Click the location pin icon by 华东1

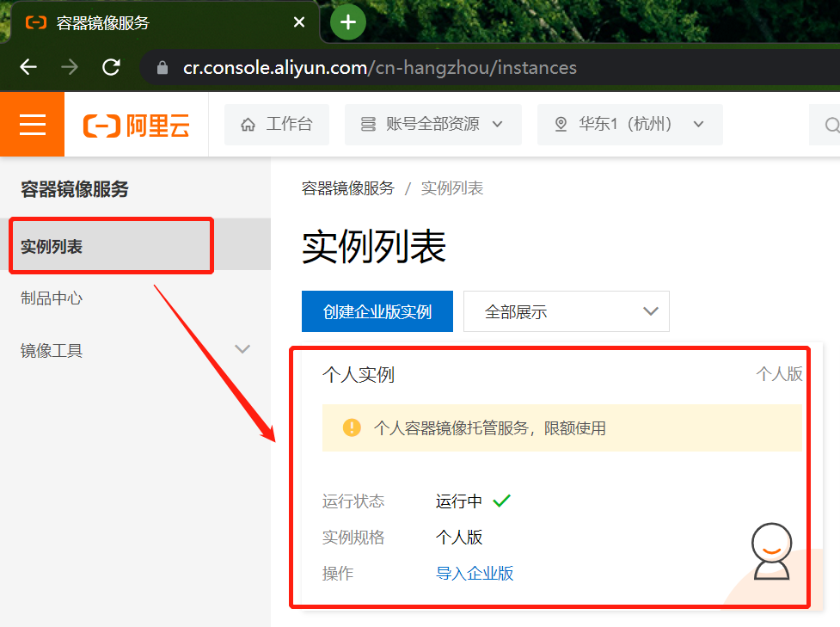coord(561,125)
